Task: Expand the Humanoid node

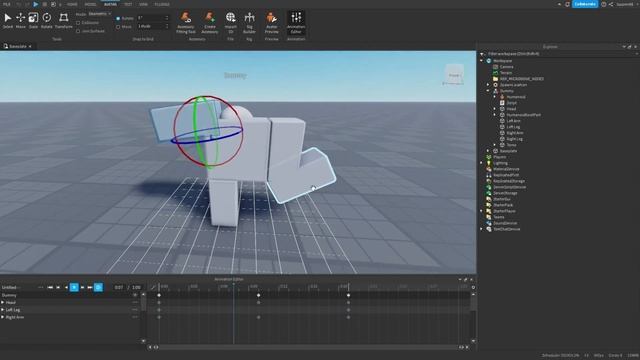Action: (x=495, y=97)
